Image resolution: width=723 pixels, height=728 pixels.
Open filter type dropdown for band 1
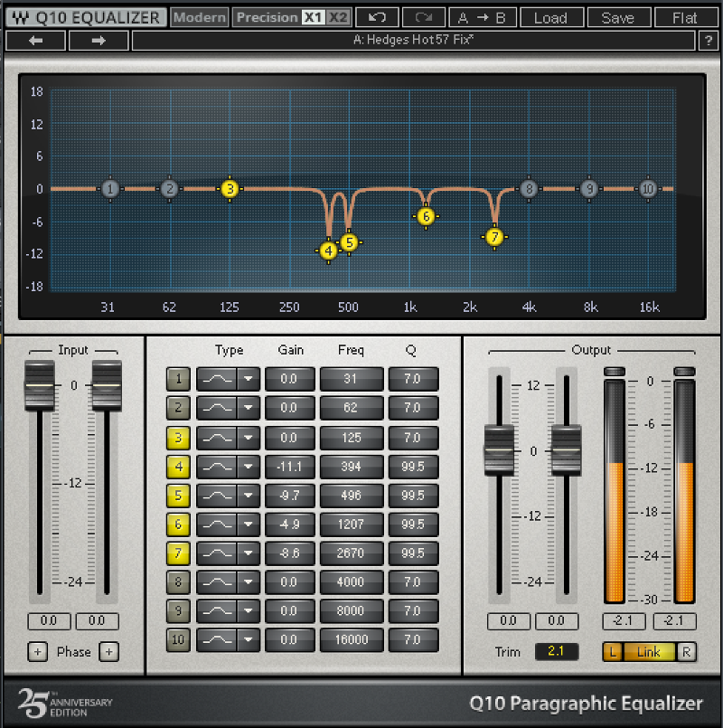(x=249, y=379)
